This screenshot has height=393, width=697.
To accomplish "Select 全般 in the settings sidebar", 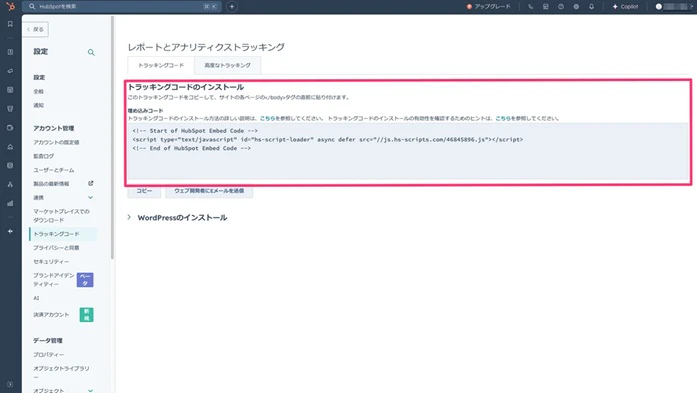I will click(39, 92).
